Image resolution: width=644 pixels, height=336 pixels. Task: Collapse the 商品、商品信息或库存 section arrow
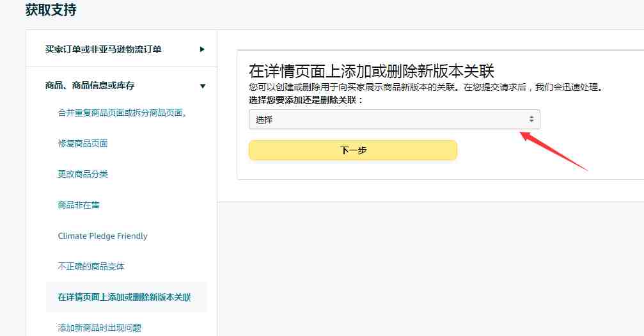pos(203,86)
